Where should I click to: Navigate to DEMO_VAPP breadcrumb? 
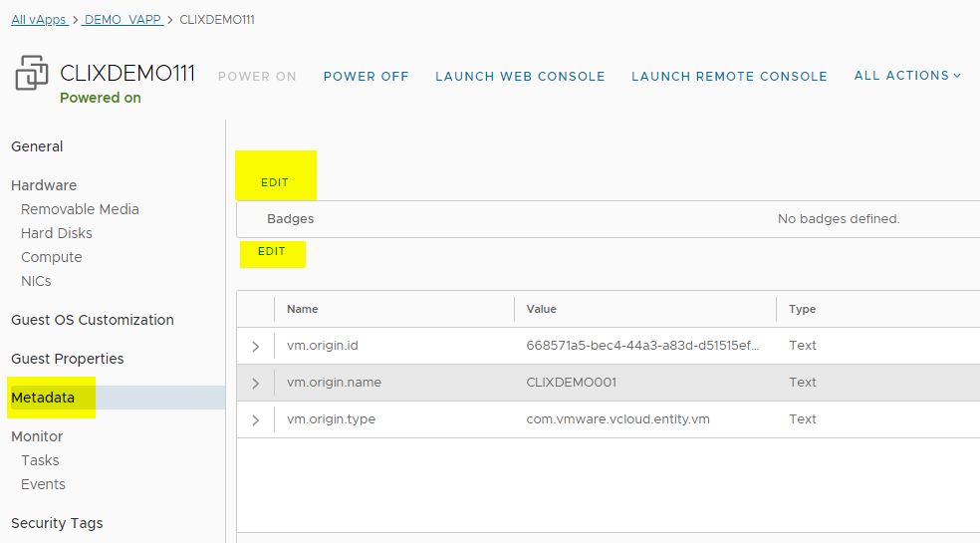[x=122, y=20]
